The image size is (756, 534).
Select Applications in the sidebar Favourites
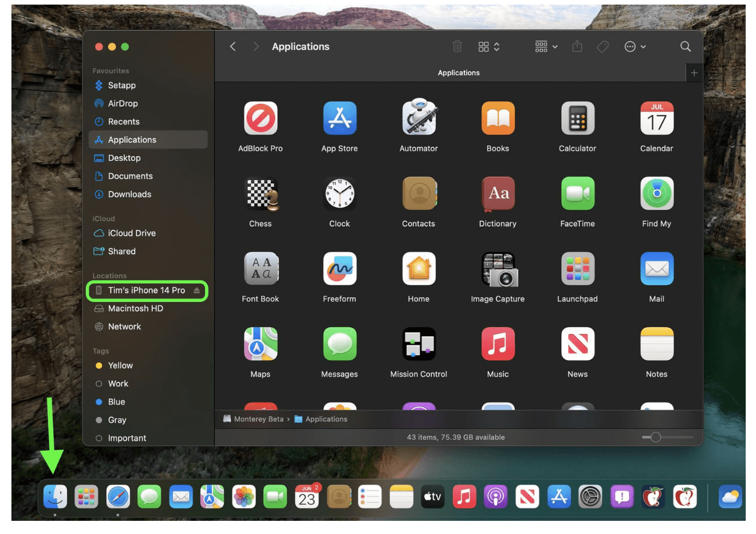(148, 140)
